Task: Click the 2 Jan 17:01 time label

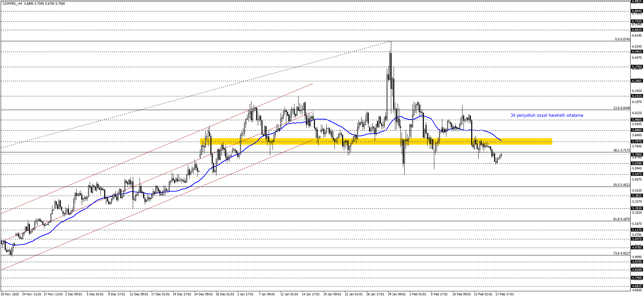Action: (x=245, y=294)
